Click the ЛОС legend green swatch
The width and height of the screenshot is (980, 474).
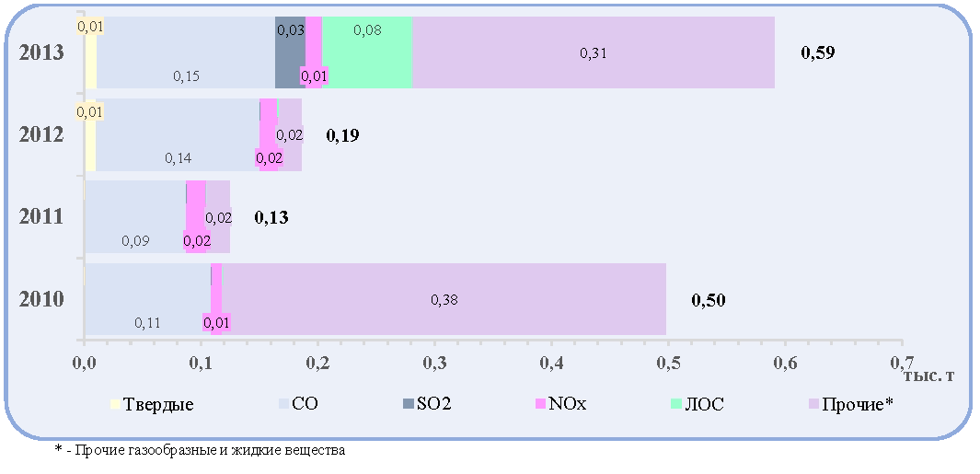pyautogui.click(x=675, y=404)
